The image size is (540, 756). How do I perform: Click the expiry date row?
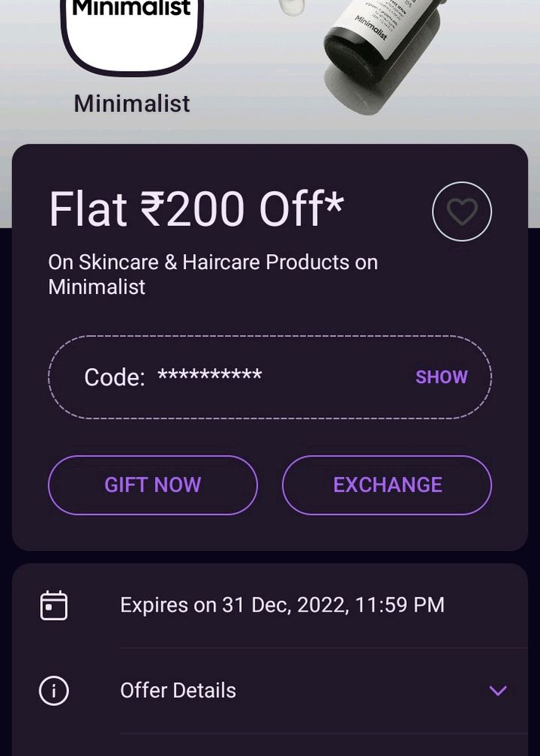(283, 605)
